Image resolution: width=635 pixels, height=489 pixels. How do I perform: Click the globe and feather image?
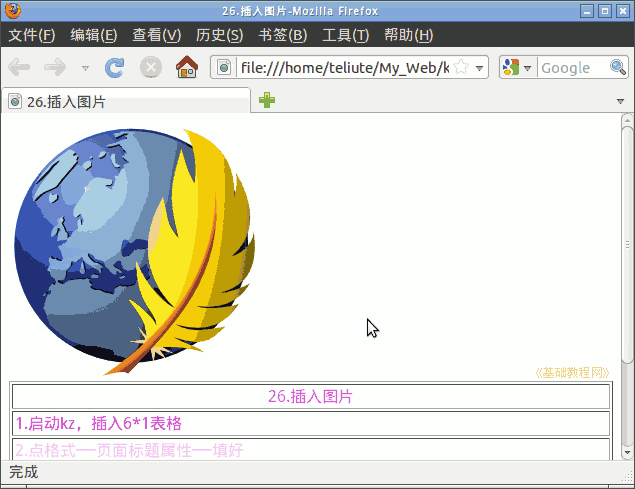(x=134, y=251)
